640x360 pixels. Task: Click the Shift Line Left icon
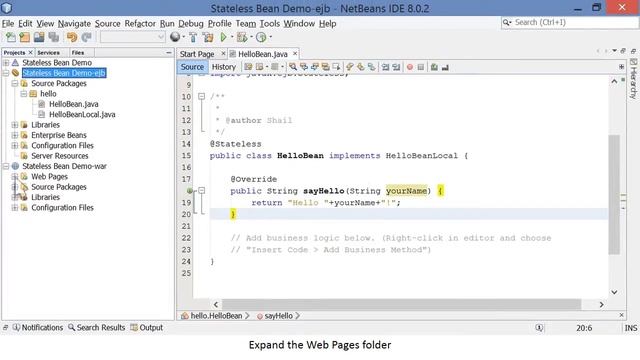click(385, 67)
